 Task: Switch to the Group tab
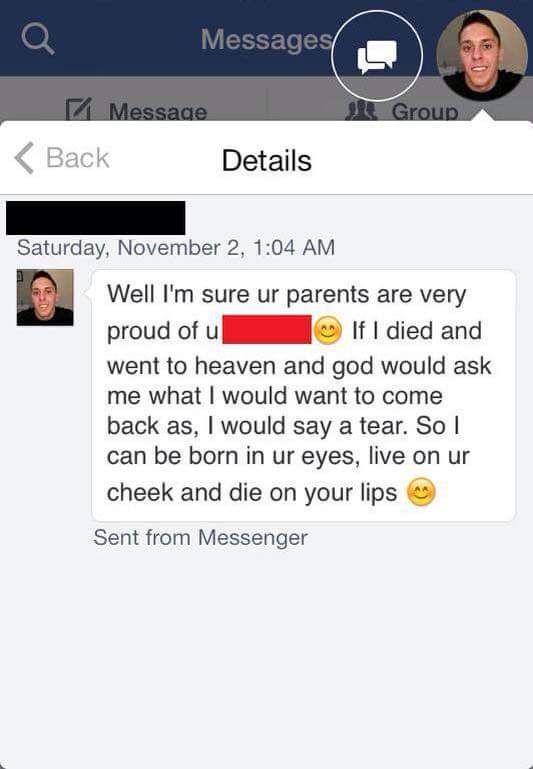pos(425,111)
